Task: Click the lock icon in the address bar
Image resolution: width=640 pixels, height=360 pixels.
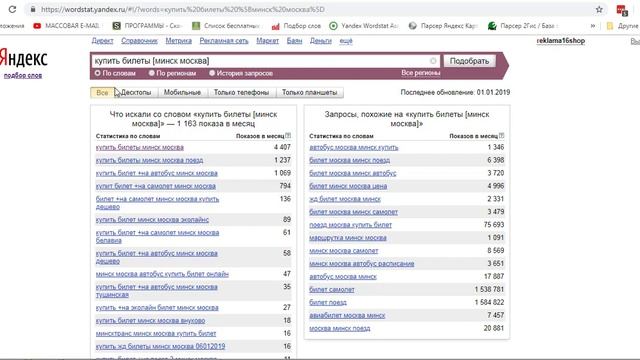Action: [33, 9]
